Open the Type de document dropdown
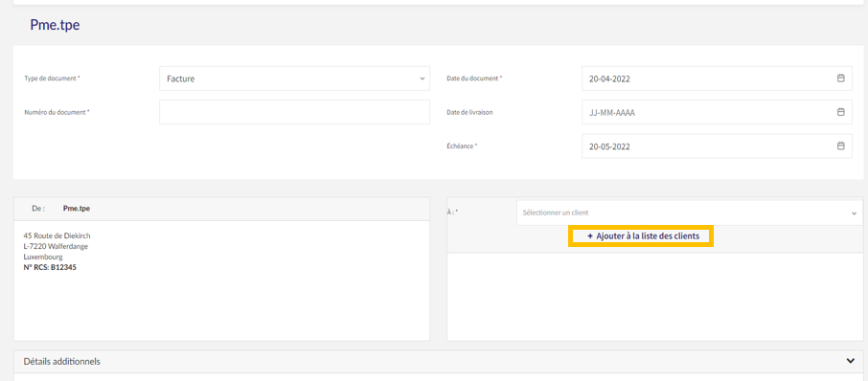This screenshot has width=868, height=381. [x=294, y=78]
